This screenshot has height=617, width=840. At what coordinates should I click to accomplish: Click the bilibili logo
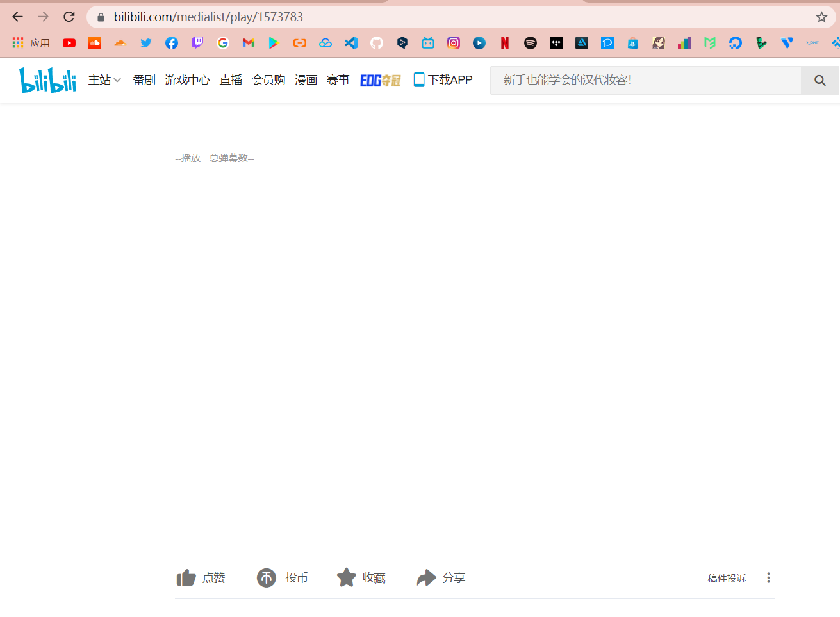pos(48,80)
